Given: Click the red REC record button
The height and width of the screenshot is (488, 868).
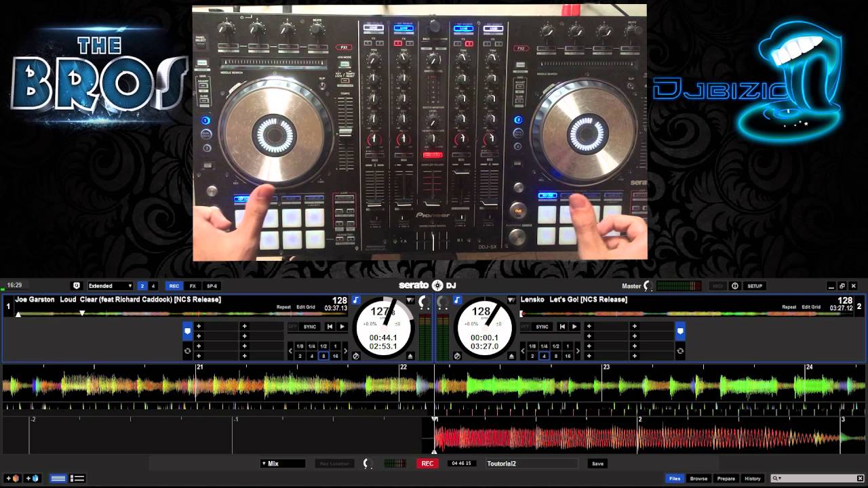Looking at the screenshot, I should 427,464.
